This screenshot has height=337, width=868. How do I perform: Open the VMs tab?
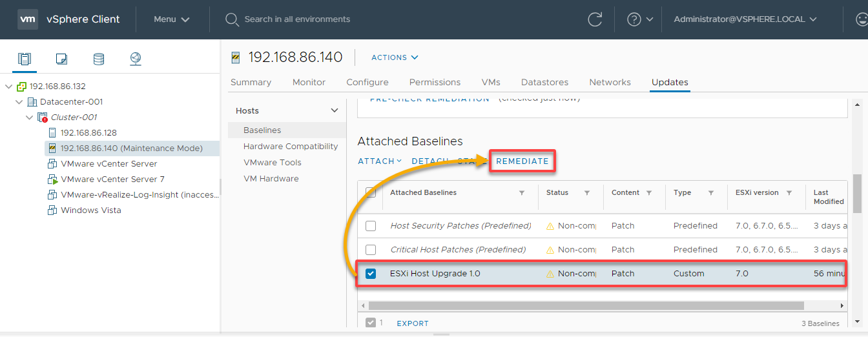pos(491,83)
